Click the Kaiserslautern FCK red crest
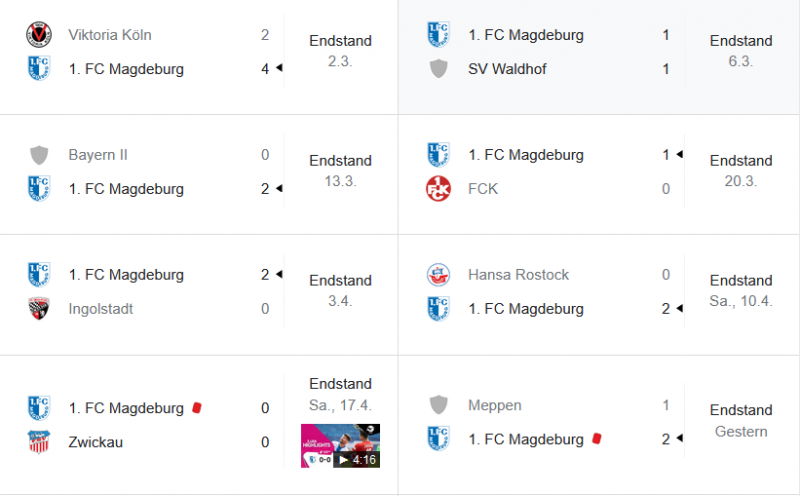The width and height of the screenshot is (800, 496). 438,189
